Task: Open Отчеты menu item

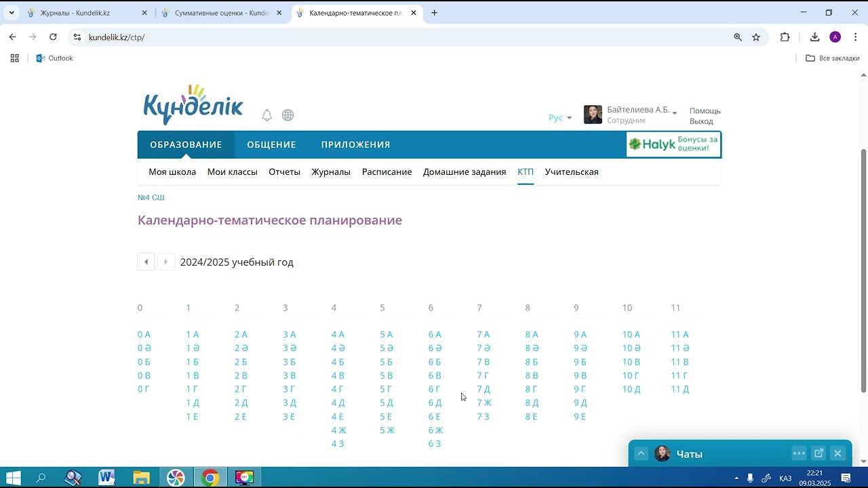Action: point(284,172)
